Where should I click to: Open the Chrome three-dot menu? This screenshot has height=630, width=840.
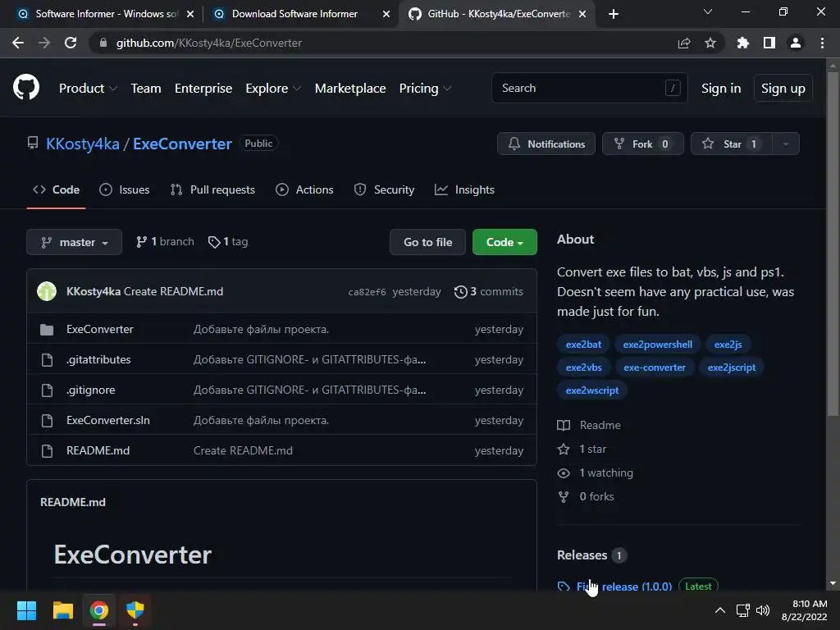822,43
